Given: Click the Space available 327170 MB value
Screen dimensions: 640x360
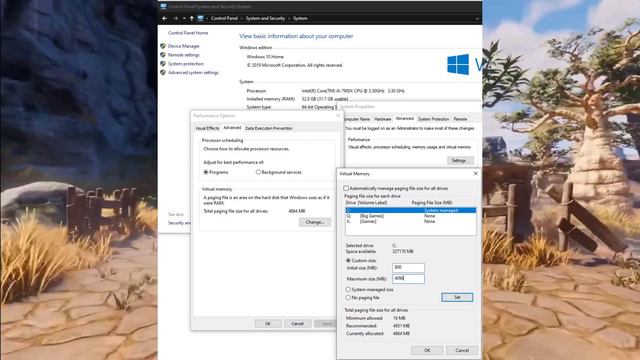Looking at the screenshot, I should coord(403,251).
